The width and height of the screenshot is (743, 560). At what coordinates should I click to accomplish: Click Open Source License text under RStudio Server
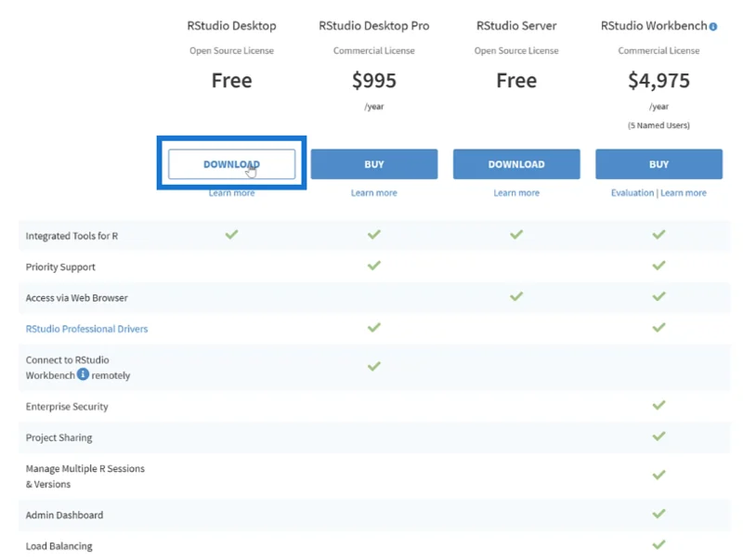point(516,51)
